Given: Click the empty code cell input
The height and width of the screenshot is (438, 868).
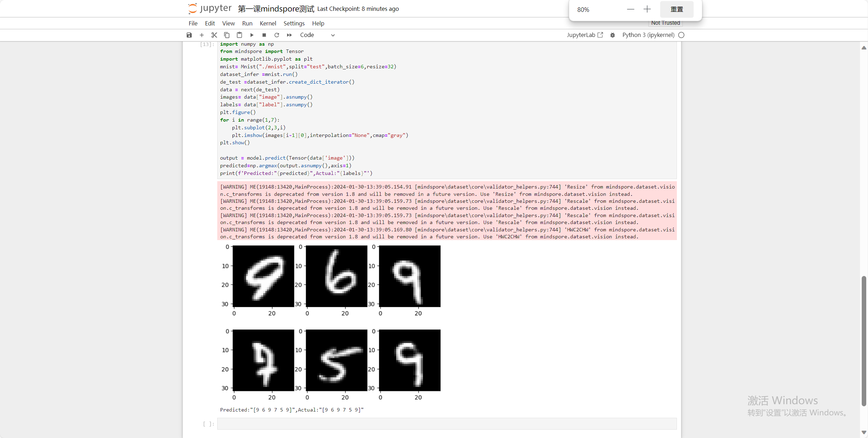Looking at the screenshot, I should click(x=446, y=424).
